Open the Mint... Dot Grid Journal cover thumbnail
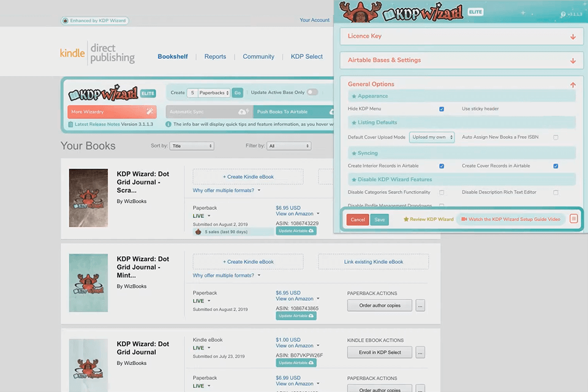 [x=88, y=283]
